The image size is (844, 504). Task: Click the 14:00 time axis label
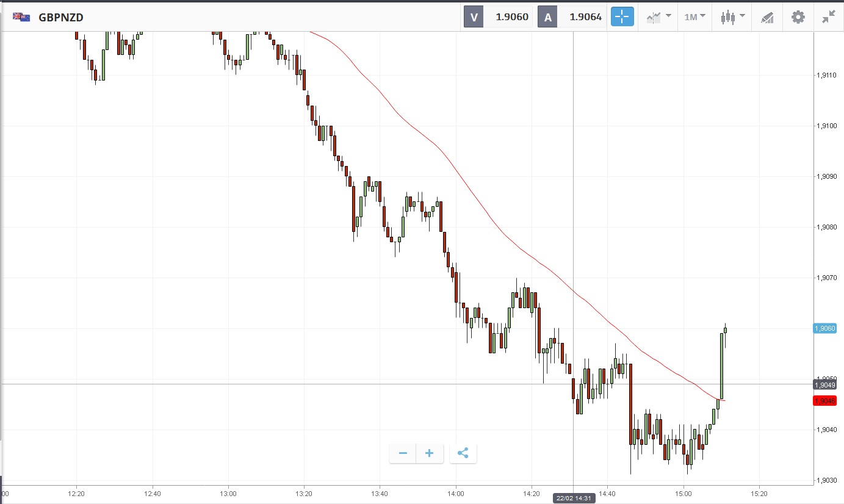coord(455,492)
